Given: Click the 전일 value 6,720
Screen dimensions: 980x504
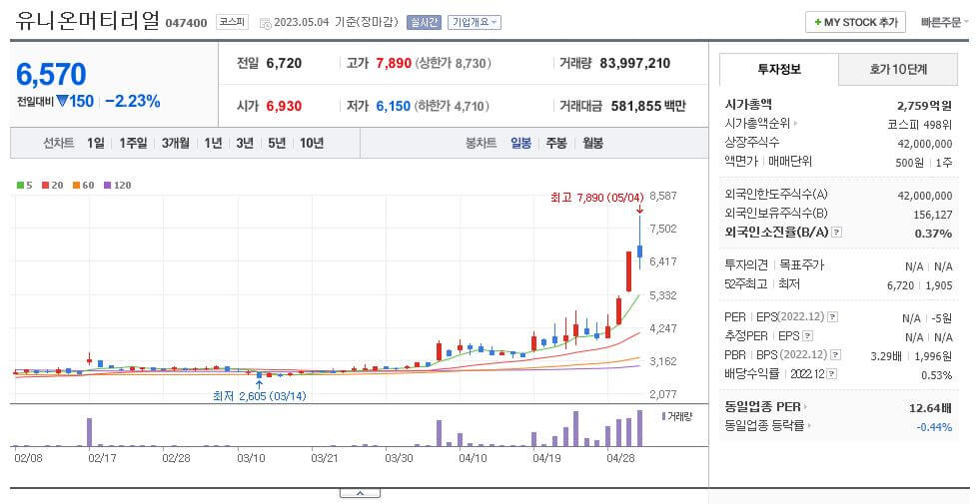Looking at the screenshot, I should click(284, 63).
